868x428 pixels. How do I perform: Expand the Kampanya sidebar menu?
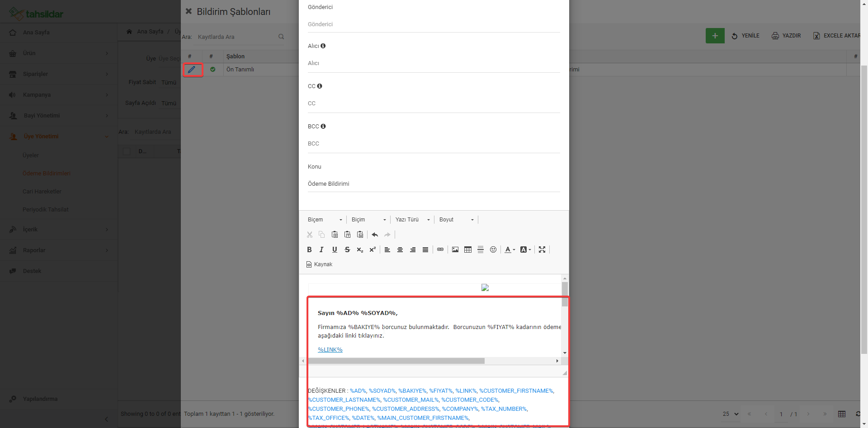point(59,95)
